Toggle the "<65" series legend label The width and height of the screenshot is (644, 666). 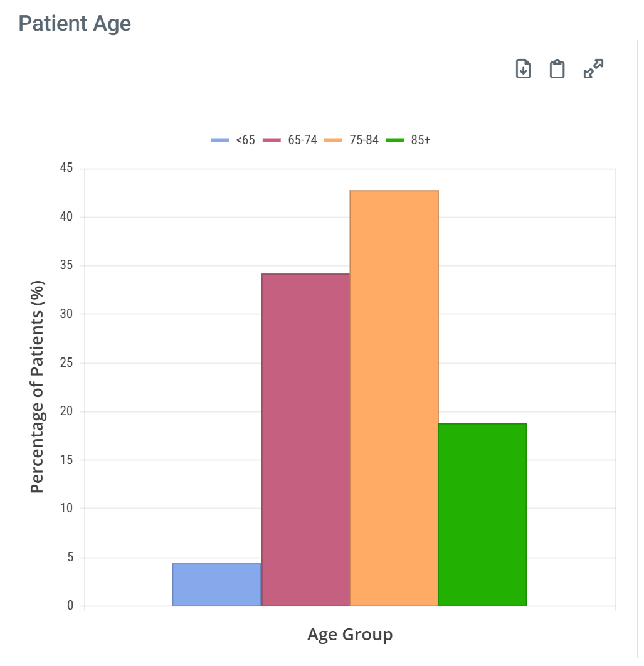(245, 140)
